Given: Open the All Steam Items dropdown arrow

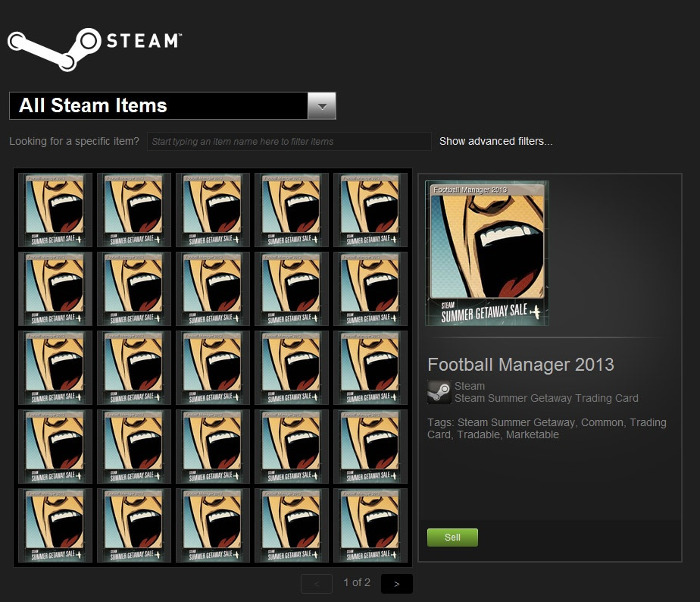Looking at the screenshot, I should pyautogui.click(x=321, y=106).
